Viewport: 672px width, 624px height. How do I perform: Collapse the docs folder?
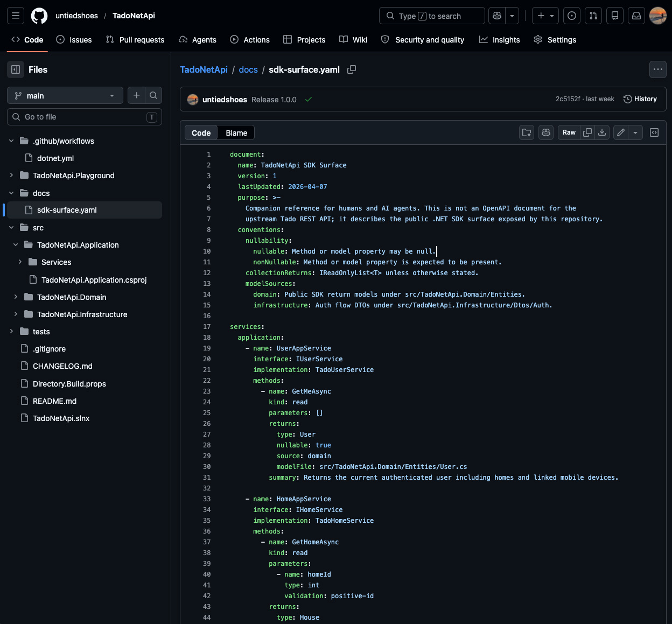(11, 193)
